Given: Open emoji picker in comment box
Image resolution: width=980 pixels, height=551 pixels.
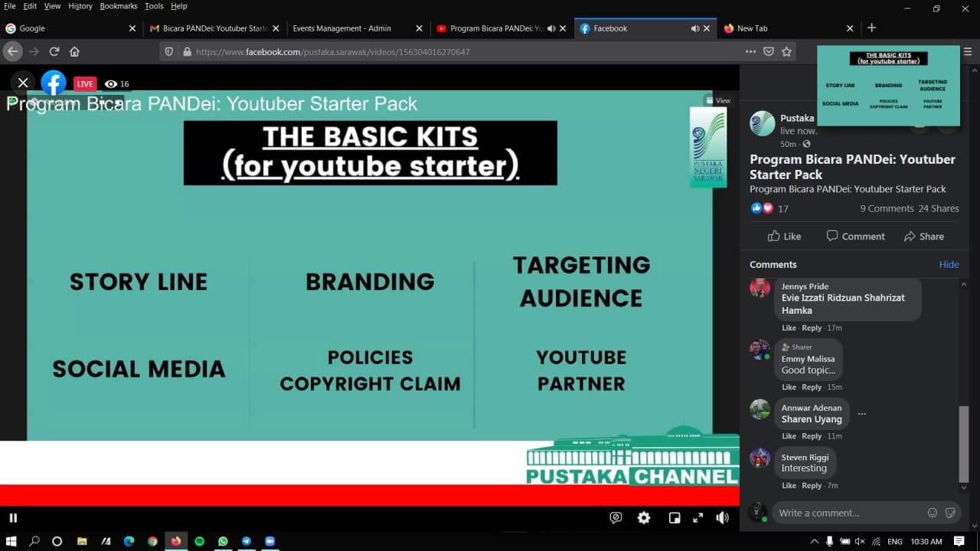Looking at the screenshot, I should tap(932, 513).
